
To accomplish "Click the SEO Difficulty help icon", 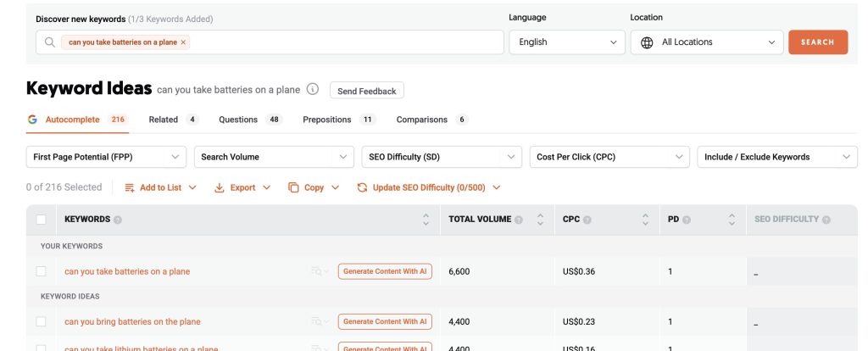I will 826,220.
